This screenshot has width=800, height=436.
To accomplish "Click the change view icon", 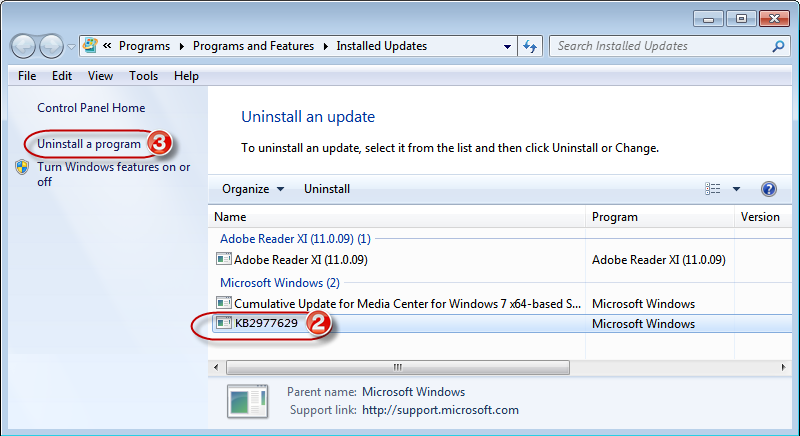I will click(713, 189).
